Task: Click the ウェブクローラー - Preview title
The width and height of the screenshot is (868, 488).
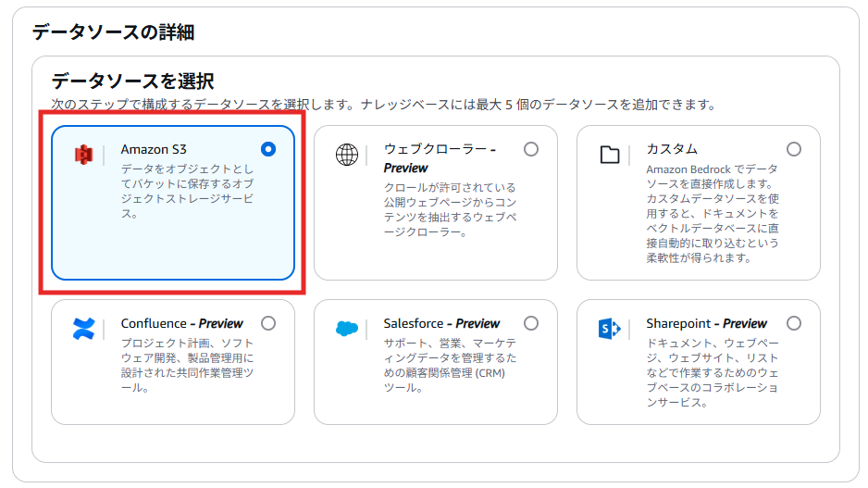Action: pos(440,158)
